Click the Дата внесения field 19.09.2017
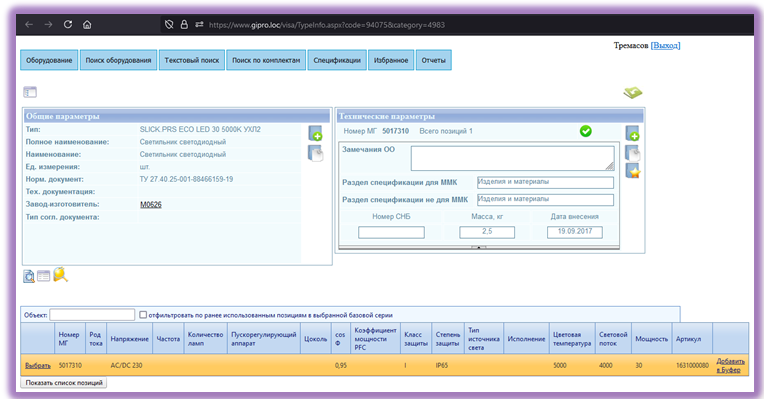Screen dimensions: 764x399 (x=574, y=232)
